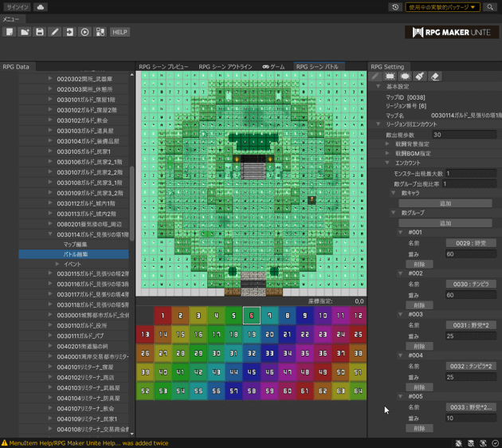Viewport: 502px width, 448px height.
Task: Click 削除 button under enemy group #001
Action: click(419, 264)
